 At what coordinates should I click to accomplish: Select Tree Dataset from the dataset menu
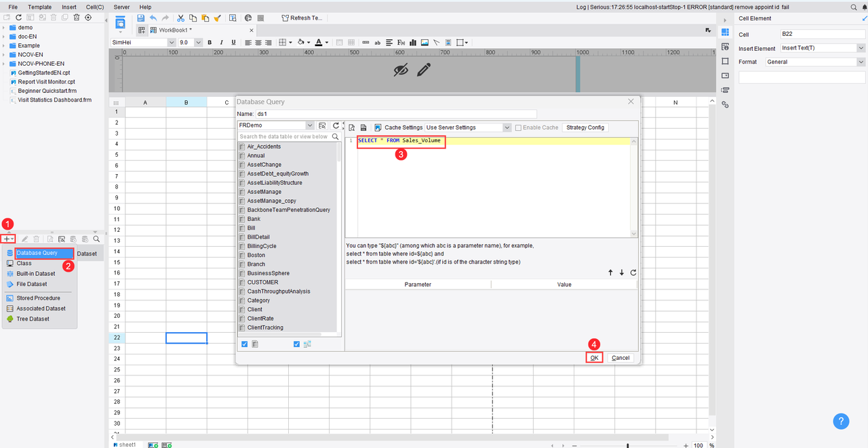(32, 319)
